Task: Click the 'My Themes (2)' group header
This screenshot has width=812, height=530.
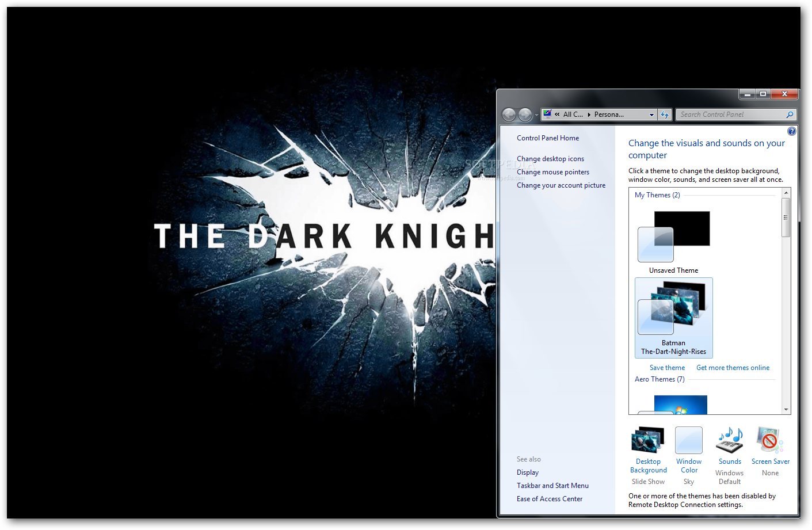Action: click(657, 195)
